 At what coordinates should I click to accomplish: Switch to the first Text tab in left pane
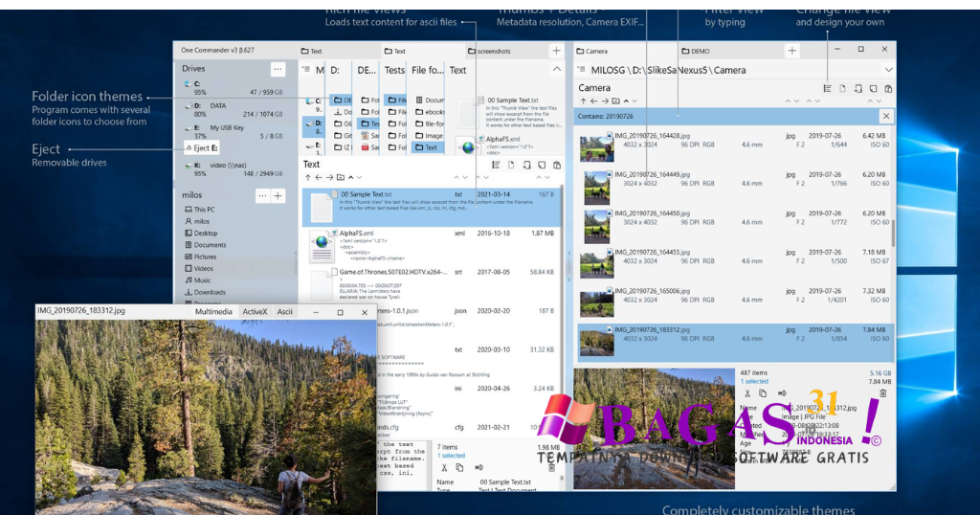coord(340,52)
